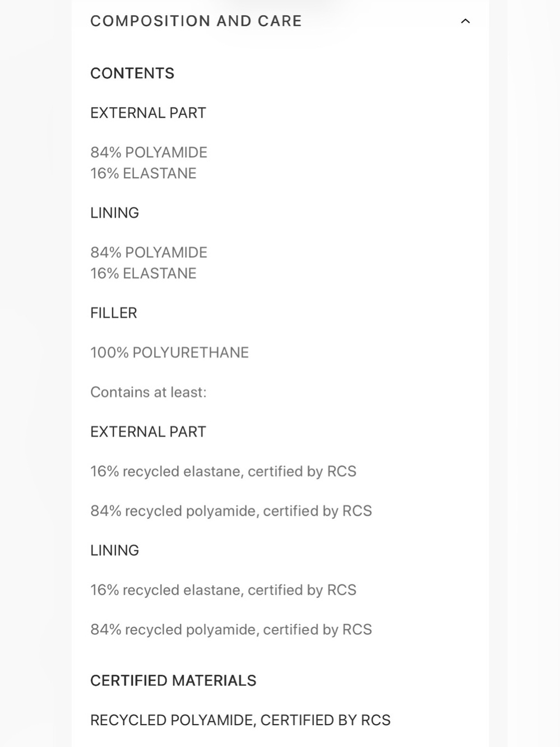This screenshot has height=747, width=560.
Task: Click 16% recycled elastane under second Lining
Action: pyautogui.click(x=223, y=590)
